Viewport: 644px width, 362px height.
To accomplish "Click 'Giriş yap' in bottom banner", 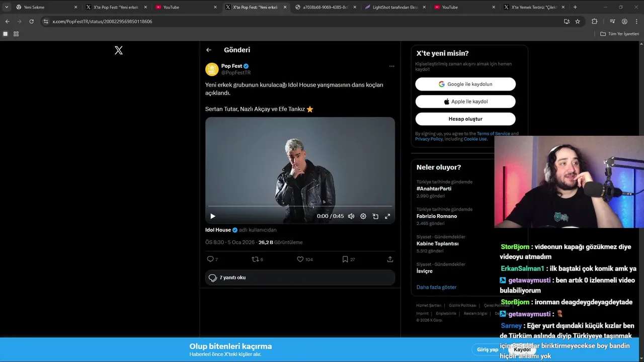I will (488, 349).
